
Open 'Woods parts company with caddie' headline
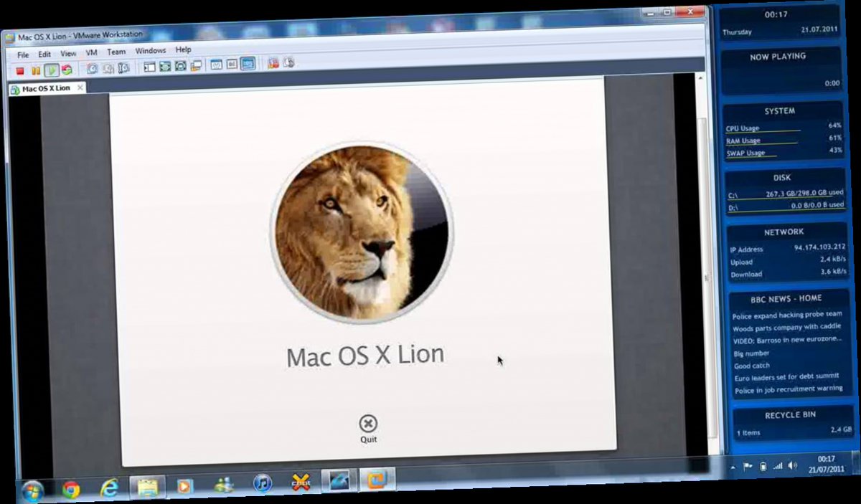pos(786,328)
